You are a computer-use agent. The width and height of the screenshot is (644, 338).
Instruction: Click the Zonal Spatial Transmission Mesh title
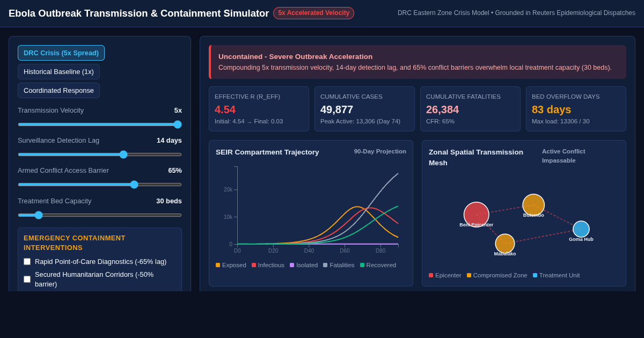point(476,157)
